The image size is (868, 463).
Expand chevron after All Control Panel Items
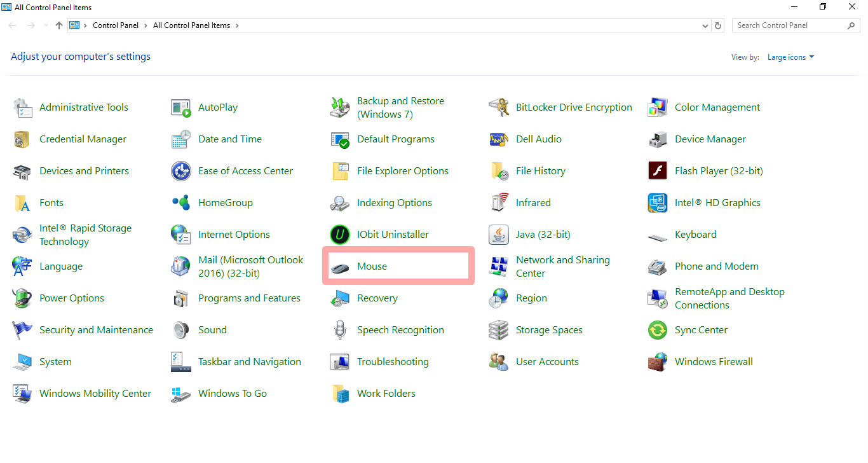click(x=237, y=25)
